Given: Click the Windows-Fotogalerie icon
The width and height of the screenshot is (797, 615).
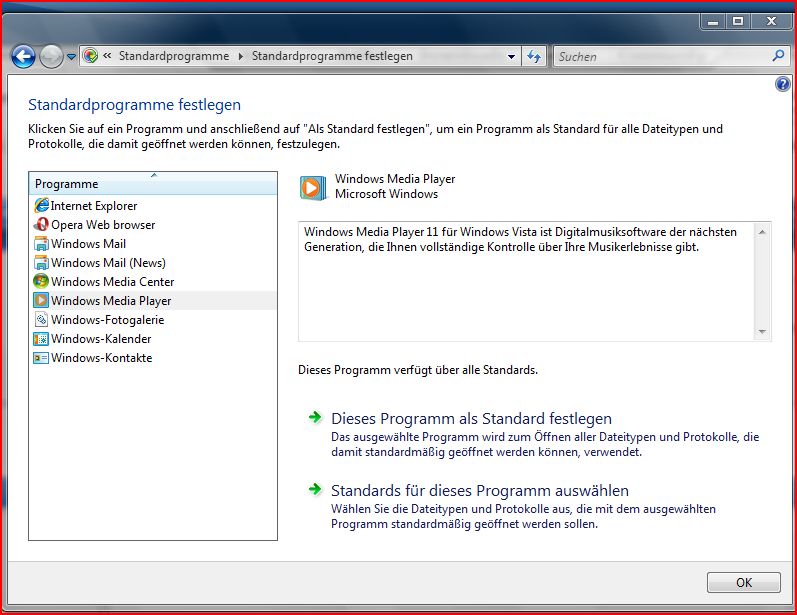Looking at the screenshot, I should tap(41, 319).
